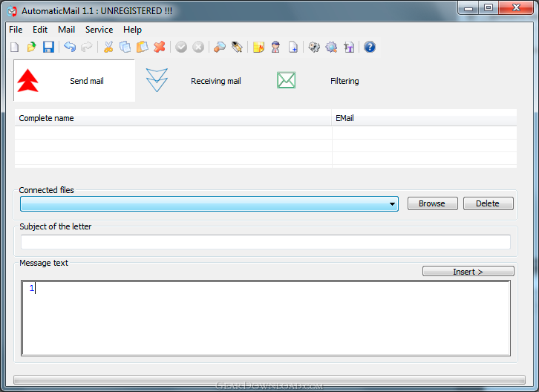539x392 pixels.
Task: Open the search magnifier icon
Action: [x=220, y=47]
